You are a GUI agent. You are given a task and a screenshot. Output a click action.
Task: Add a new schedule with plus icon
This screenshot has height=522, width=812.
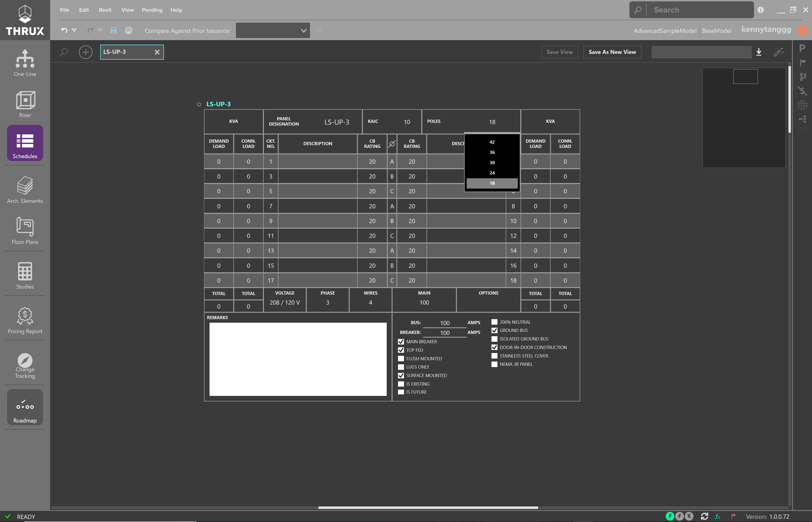[85, 52]
